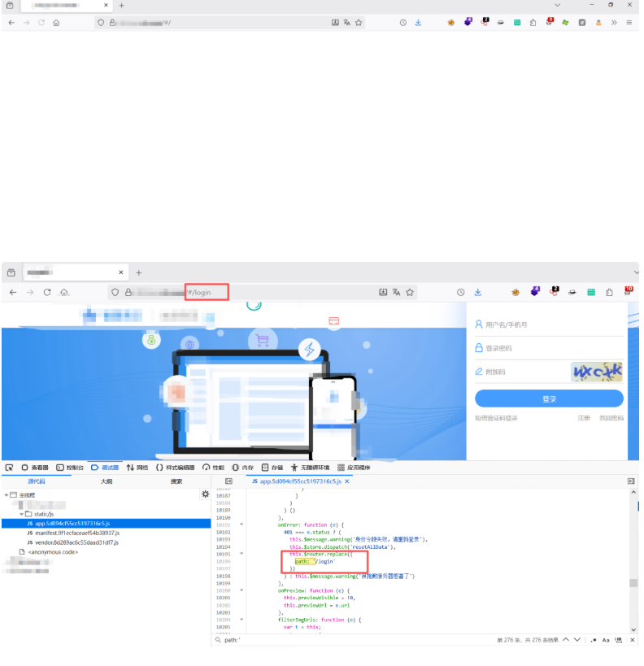The height and width of the screenshot is (666, 644).
Task: Reload the page in the upper browser window
Action: point(41,23)
